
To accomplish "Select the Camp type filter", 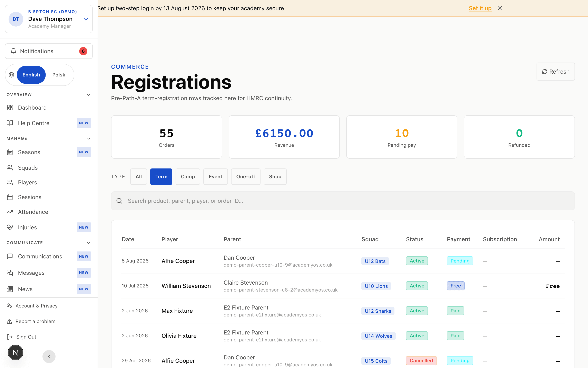I will [188, 176].
